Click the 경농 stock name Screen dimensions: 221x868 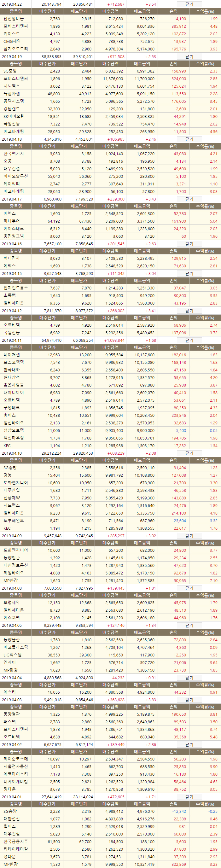(8, 475)
